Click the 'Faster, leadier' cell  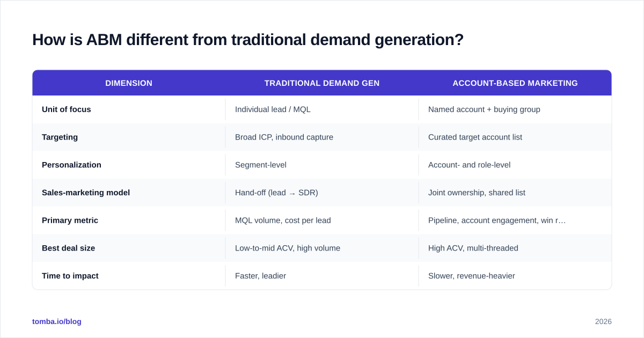pyautogui.click(x=260, y=276)
